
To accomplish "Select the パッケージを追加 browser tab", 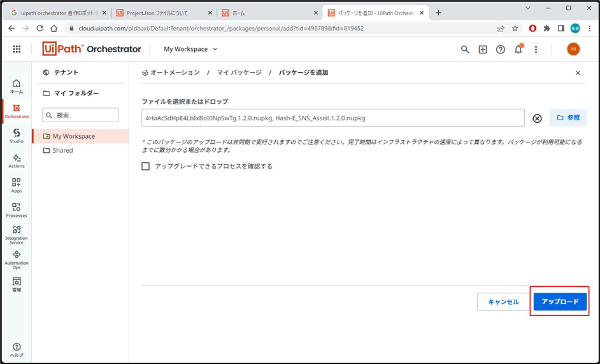I will pyautogui.click(x=376, y=13).
